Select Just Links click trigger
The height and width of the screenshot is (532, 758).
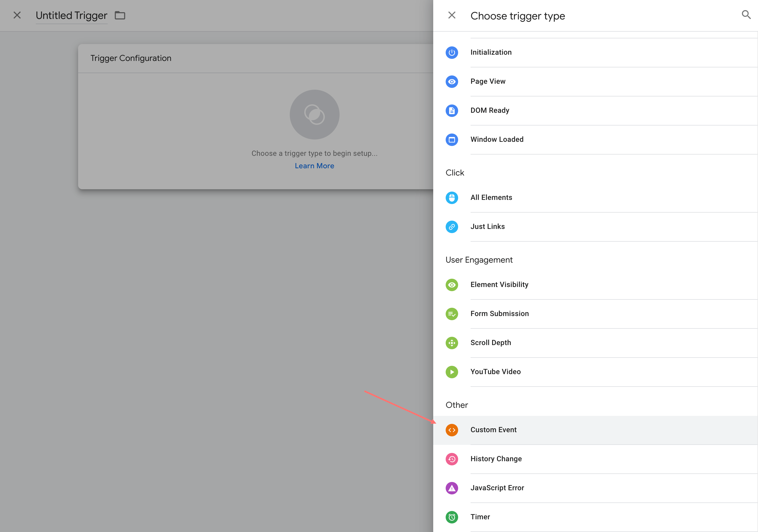(595, 227)
